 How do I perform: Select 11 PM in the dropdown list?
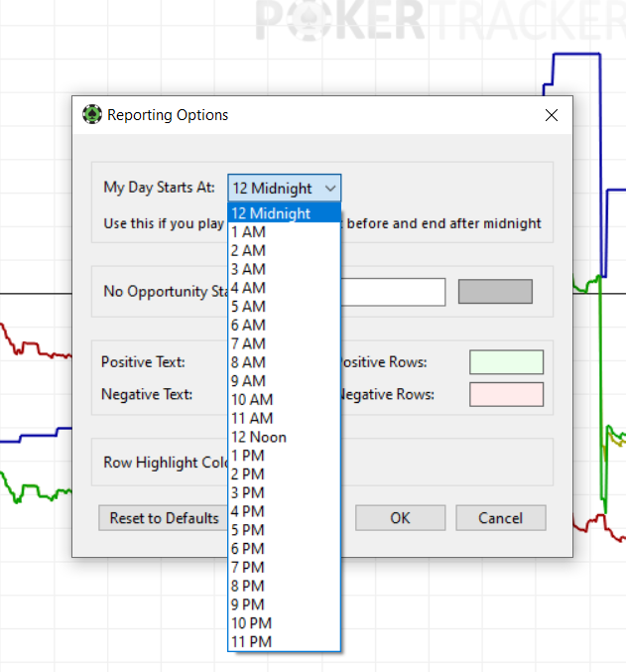click(x=285, y=642)
